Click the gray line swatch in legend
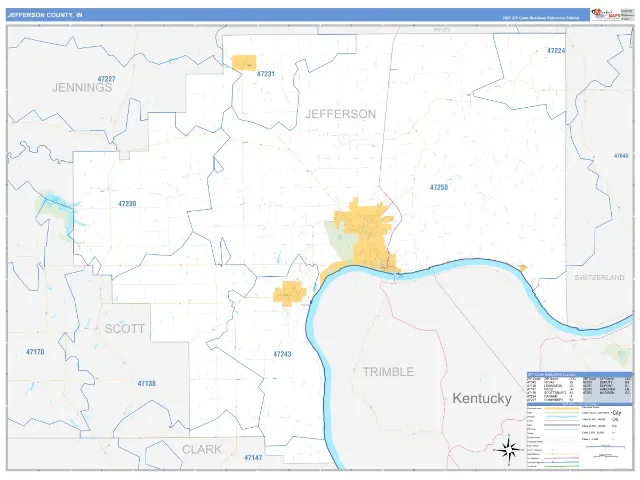The height and width of the screenshot is (480, 640). coord(561,425)
